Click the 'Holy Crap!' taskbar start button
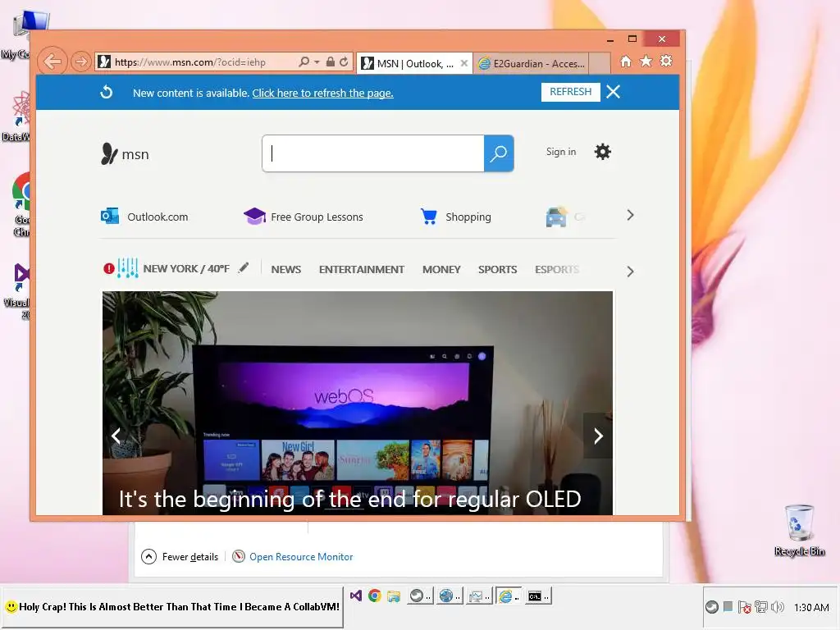 [x=172, y=607]
